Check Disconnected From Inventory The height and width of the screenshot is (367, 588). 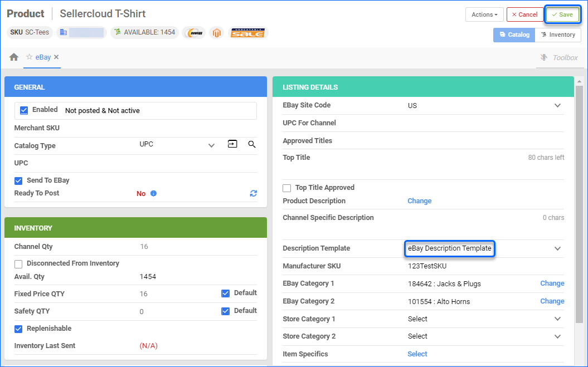18,264
